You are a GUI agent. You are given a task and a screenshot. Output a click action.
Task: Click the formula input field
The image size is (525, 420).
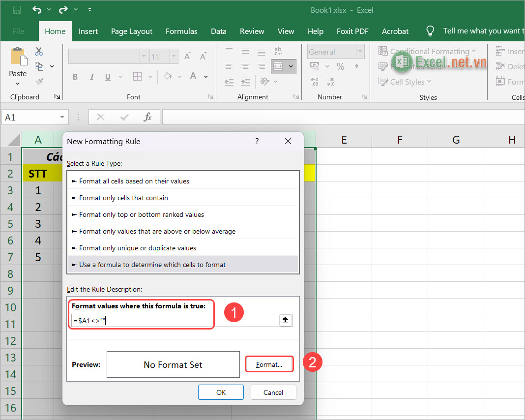pyautogui.click(x=175, y=321)
